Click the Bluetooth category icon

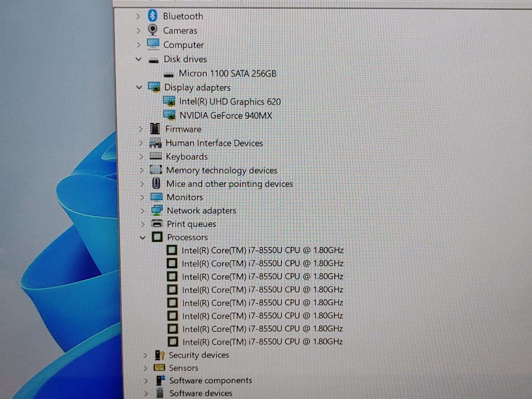coord(152,16)
